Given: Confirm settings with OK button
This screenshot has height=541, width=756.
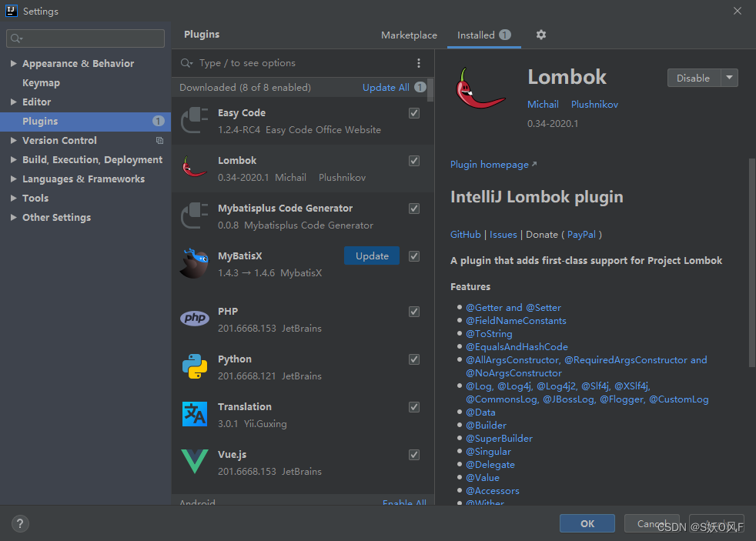Looking at the screenshot, I should click(x=587, y=523).
